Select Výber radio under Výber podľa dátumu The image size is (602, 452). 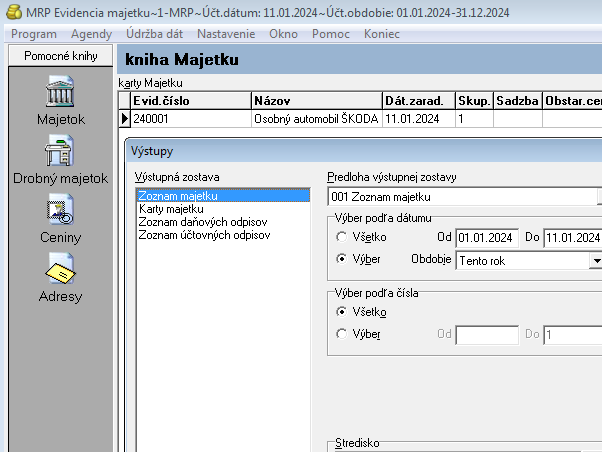tap(341, 259)
